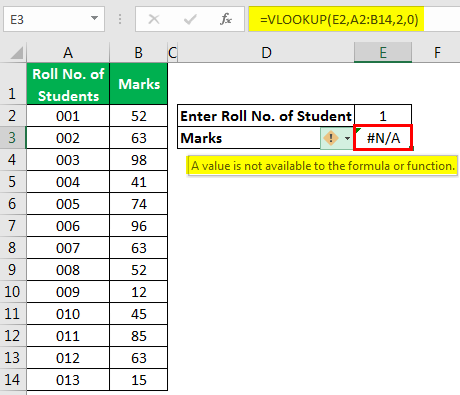Click cell containing roll number 012
The image size is (460, 395).
point(68,358)
